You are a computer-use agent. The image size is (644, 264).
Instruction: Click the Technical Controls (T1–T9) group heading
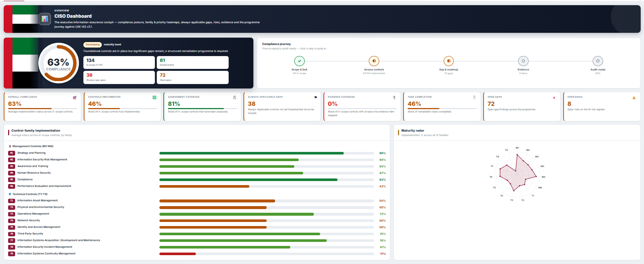point(30,194)
